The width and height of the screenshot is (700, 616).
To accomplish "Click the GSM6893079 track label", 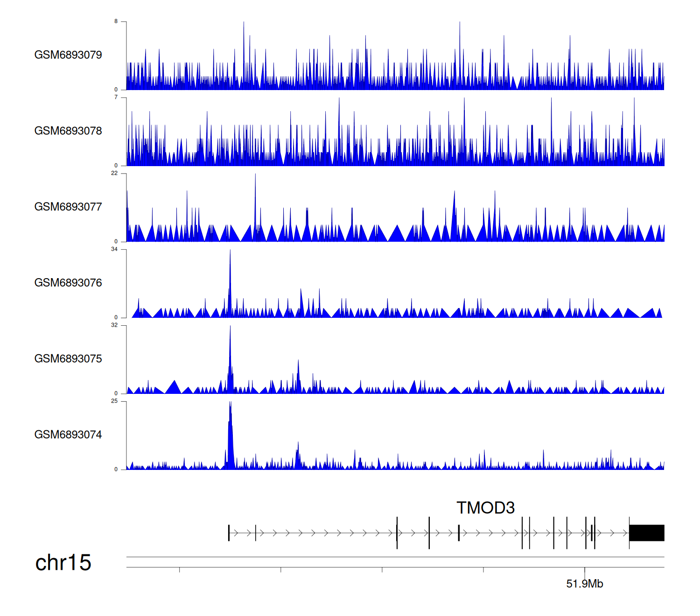I will point(68,55).
